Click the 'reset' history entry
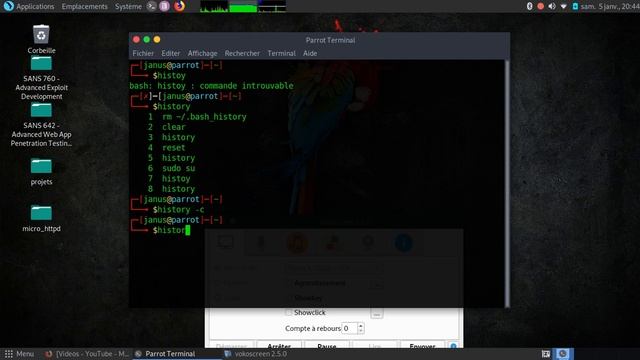The height and width of the screenshot is (360, 640). 173,148
